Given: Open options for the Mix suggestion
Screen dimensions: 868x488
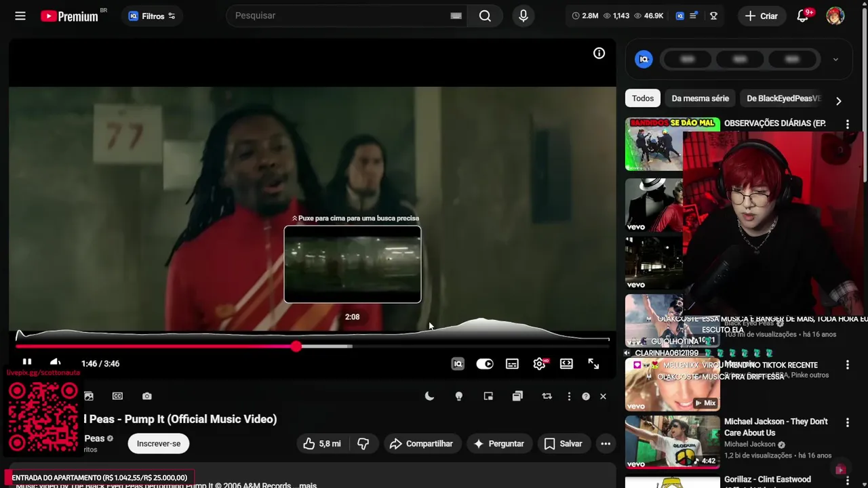Looking at the screenshot, I should pos(847,365).
